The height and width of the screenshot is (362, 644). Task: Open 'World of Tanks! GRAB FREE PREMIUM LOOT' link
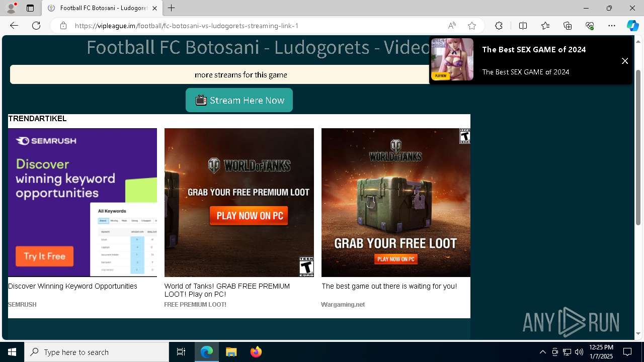tap(227, 290)
